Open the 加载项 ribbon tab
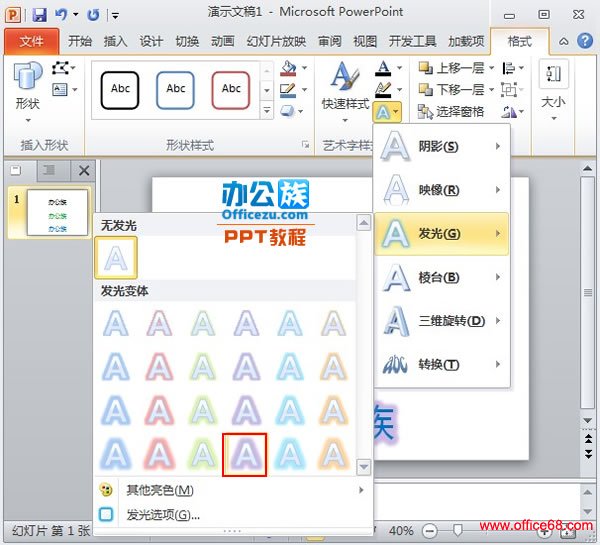Image resolution: width=600 pixels, height=545 pixels. [x=466, y=41]
